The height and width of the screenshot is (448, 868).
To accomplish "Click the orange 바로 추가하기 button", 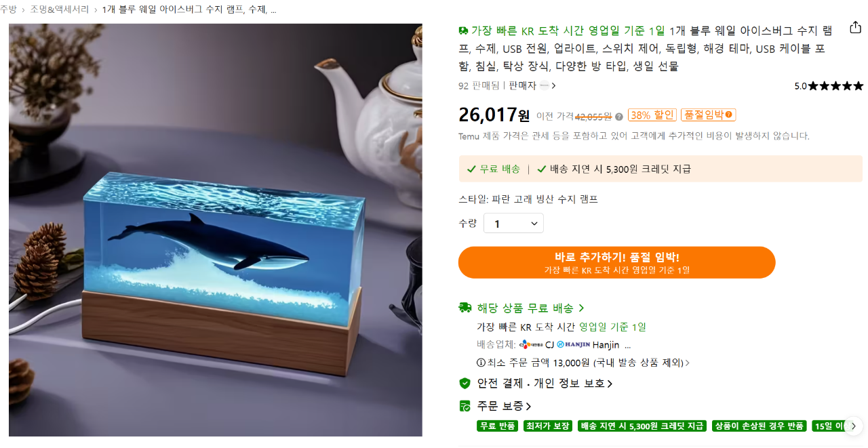I will click(x=616, y=262).
